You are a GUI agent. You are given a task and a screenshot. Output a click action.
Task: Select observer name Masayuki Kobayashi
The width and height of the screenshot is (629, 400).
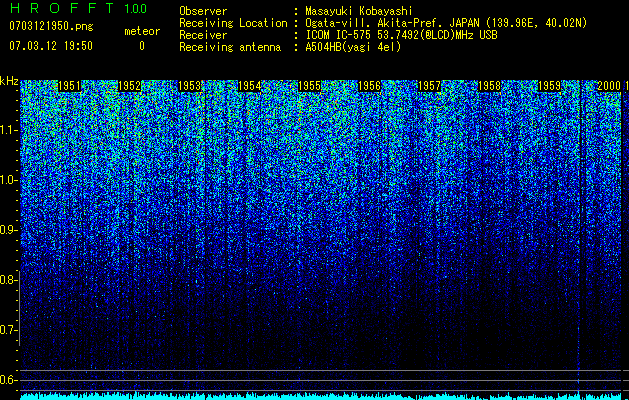(x=359, y=11)
